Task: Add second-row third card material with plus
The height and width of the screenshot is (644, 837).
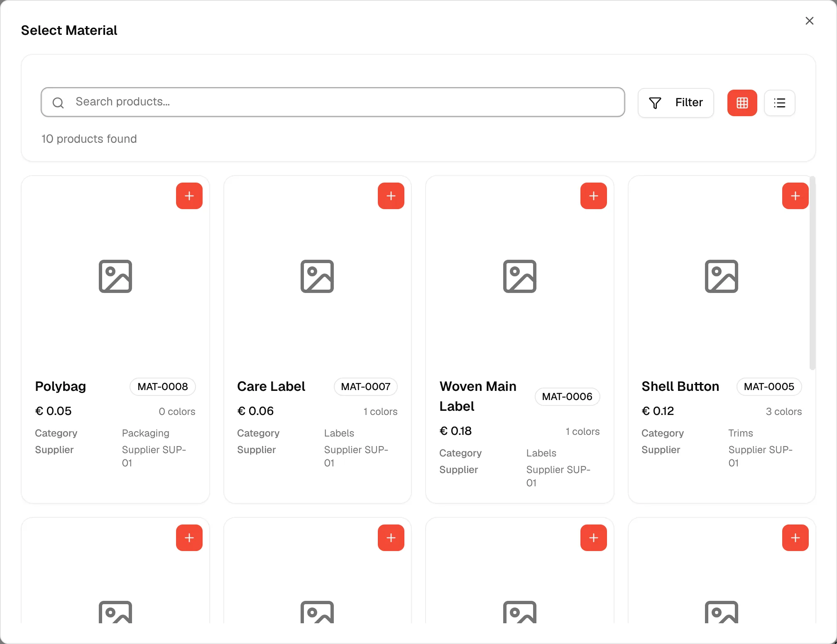Action: point(594,538)
